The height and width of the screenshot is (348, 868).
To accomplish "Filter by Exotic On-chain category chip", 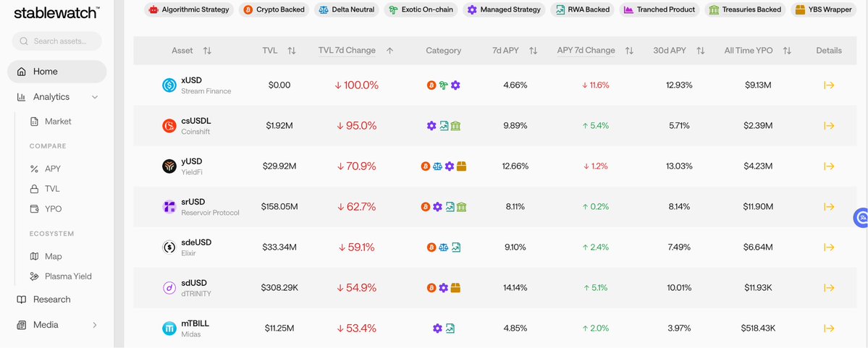I will (421, 9).
